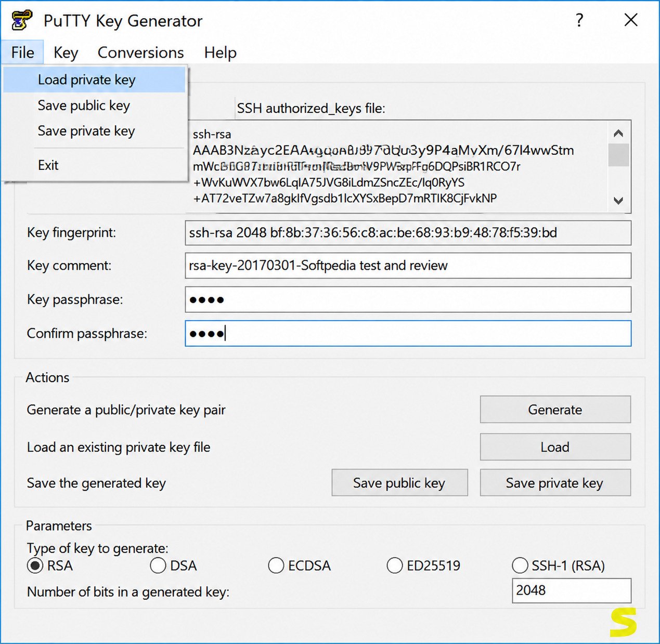The height and width of the screenshot is (644, 660).
Task: Click the Key fingerprint field
Action: coord(408,233)
